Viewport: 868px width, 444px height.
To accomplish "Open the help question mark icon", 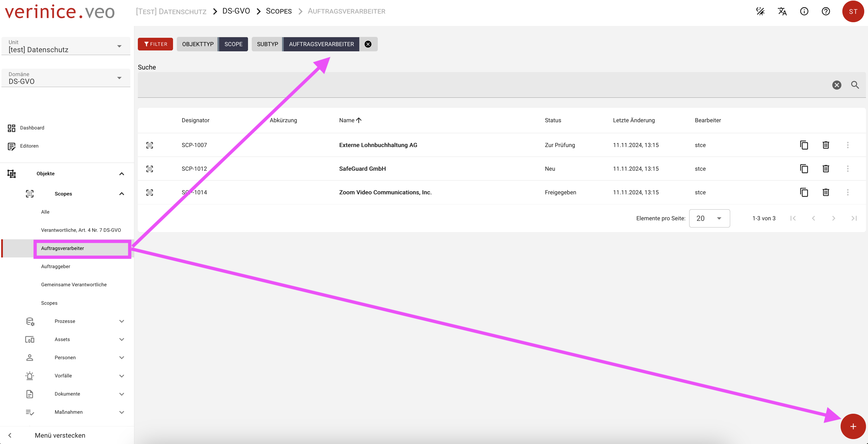I will (826, 12).
